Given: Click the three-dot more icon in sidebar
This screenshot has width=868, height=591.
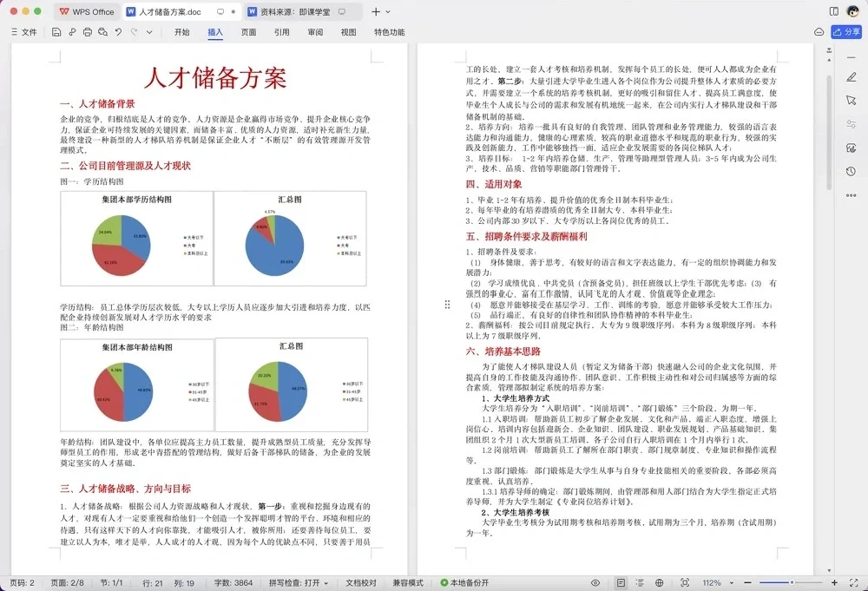Looking at the screenshot, I should click(x=852, y=195).
